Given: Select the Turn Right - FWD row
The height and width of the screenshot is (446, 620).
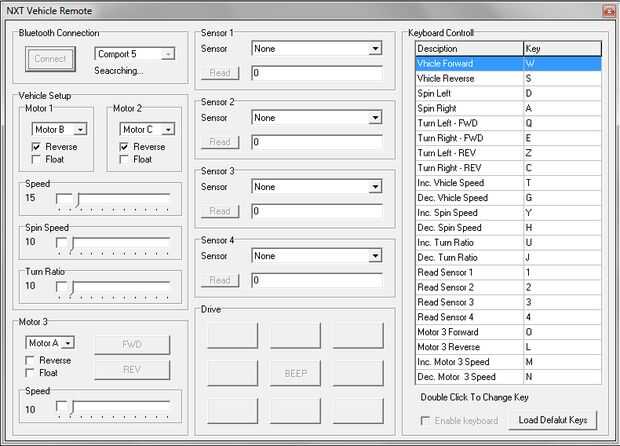Looking at the screenshot, I should tap(508, 138).
